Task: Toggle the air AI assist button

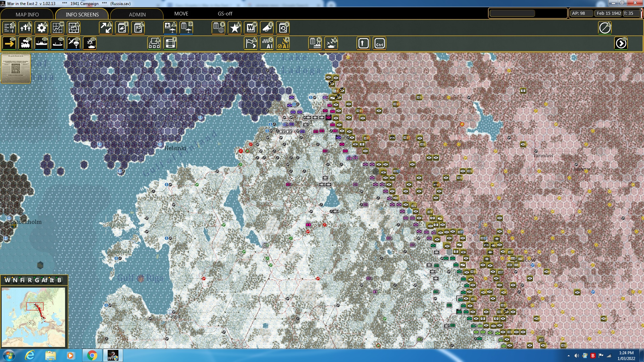Action: click(x=283, y=44)
